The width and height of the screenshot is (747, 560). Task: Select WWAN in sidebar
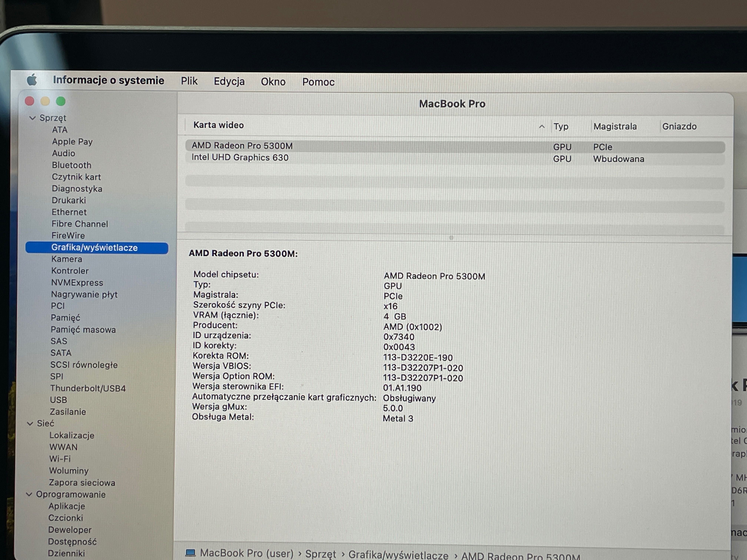(64, 447)
